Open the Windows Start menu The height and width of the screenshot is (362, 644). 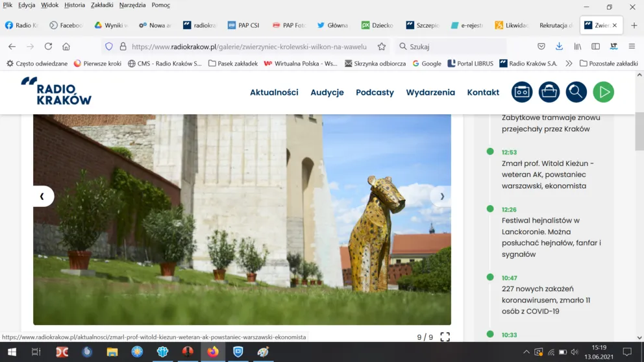(x=12, y=352)
